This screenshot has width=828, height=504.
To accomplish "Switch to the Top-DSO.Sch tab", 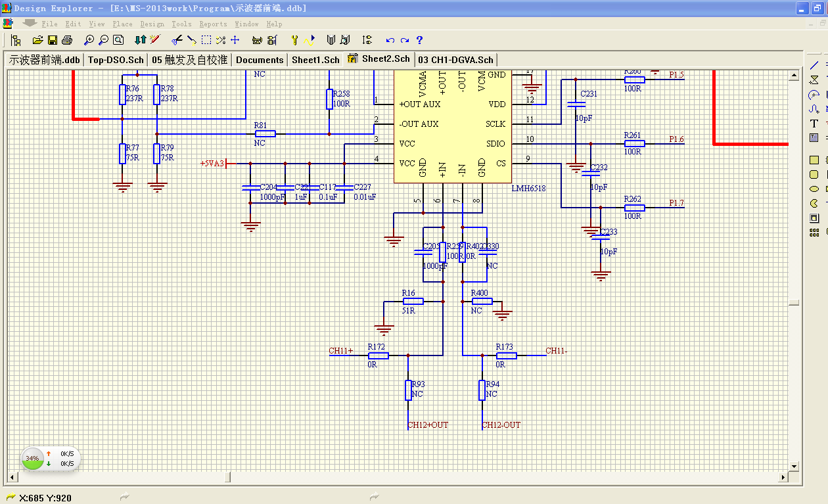I will pos(116,60).
